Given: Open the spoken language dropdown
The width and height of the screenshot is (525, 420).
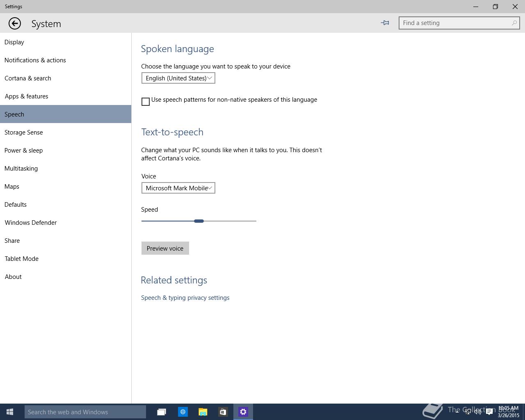Looking at the screenshot, I should click(178, 78).
